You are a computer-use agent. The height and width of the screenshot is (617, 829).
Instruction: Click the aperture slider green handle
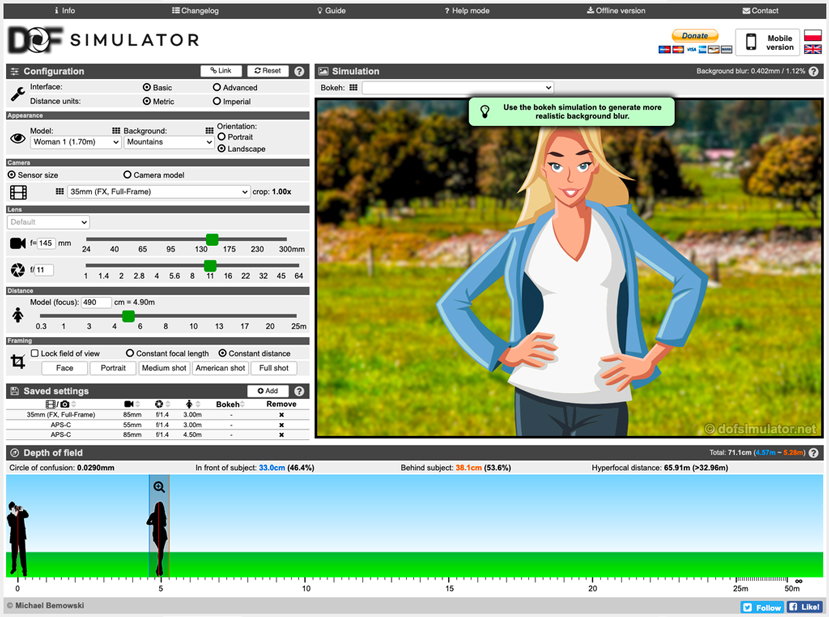point(210,265)
